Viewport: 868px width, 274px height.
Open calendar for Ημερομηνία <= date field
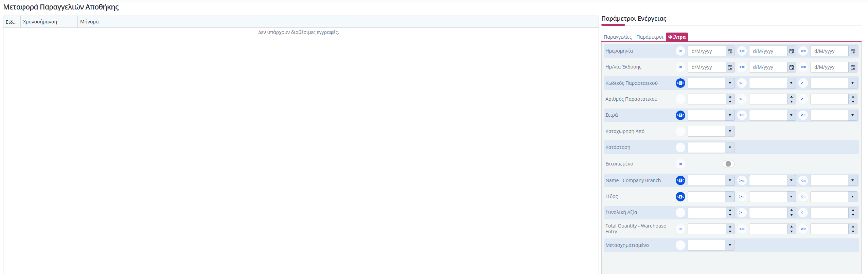853,51
